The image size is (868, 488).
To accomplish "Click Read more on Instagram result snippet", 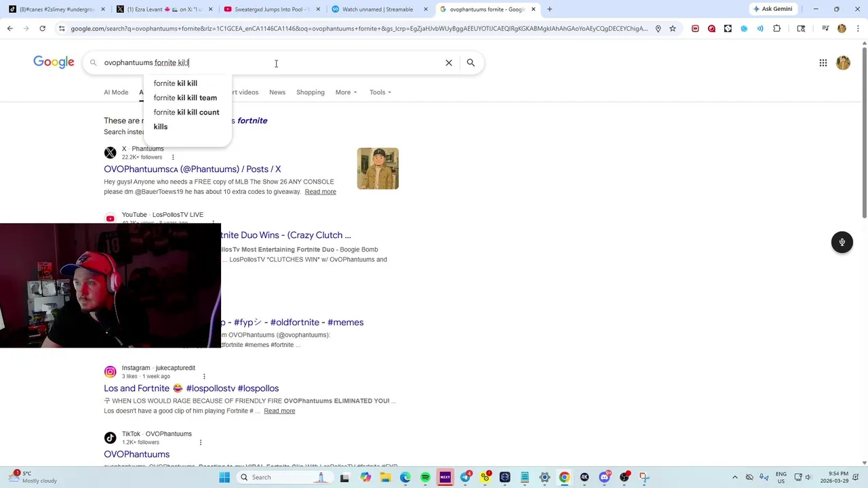I will pos(279,411).
